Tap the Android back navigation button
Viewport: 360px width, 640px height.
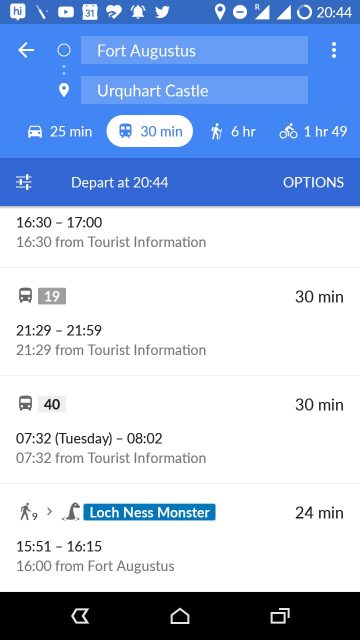point(80,616)
